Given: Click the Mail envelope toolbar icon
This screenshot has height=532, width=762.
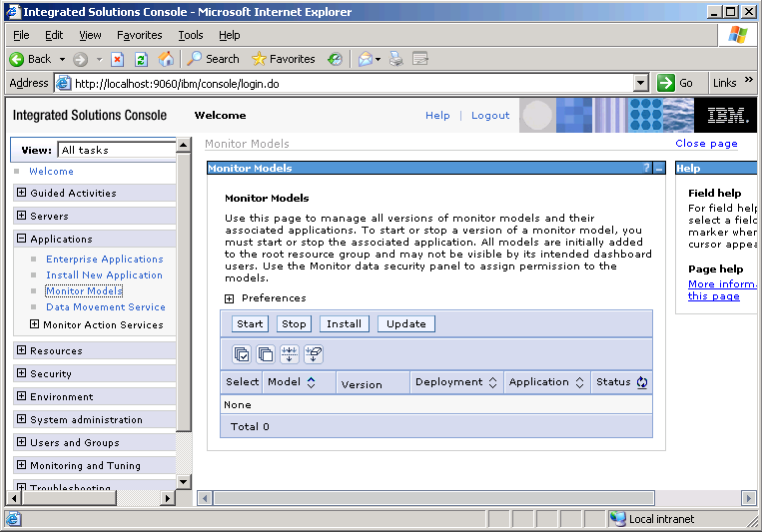Looking at the screenshot, I should tap(365, 59).
